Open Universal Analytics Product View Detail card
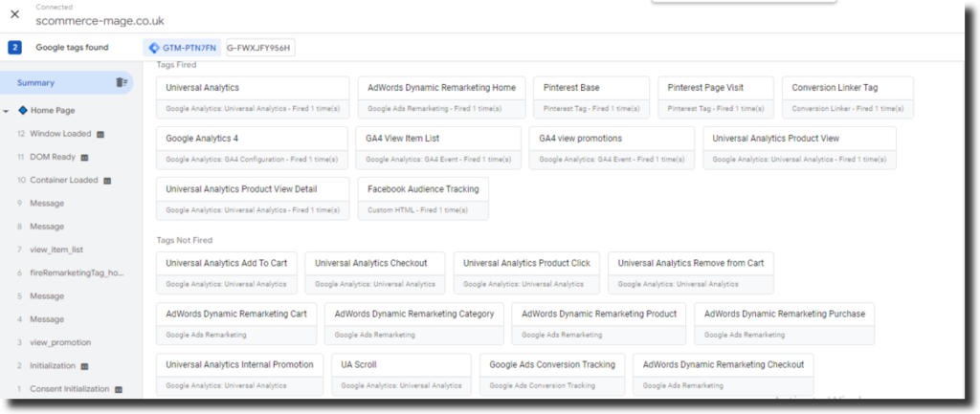The width and height of the screenshot is (980, 414). coord(253,199)
